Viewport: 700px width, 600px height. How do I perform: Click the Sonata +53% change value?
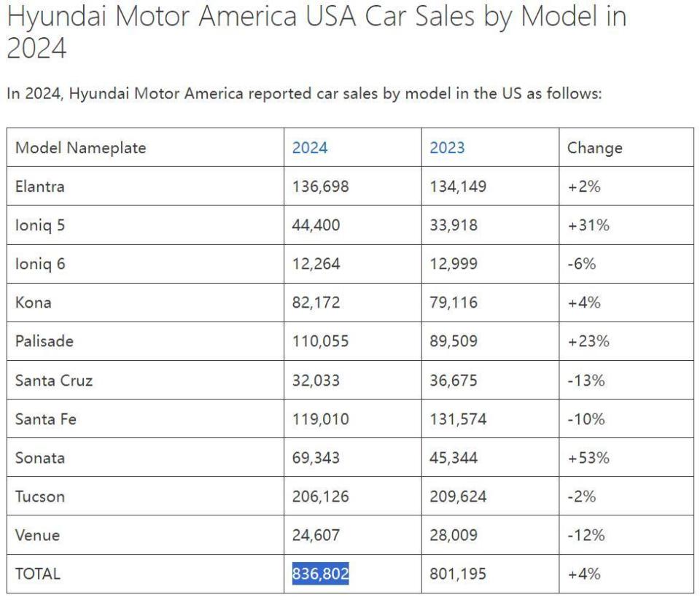[588, 458]
